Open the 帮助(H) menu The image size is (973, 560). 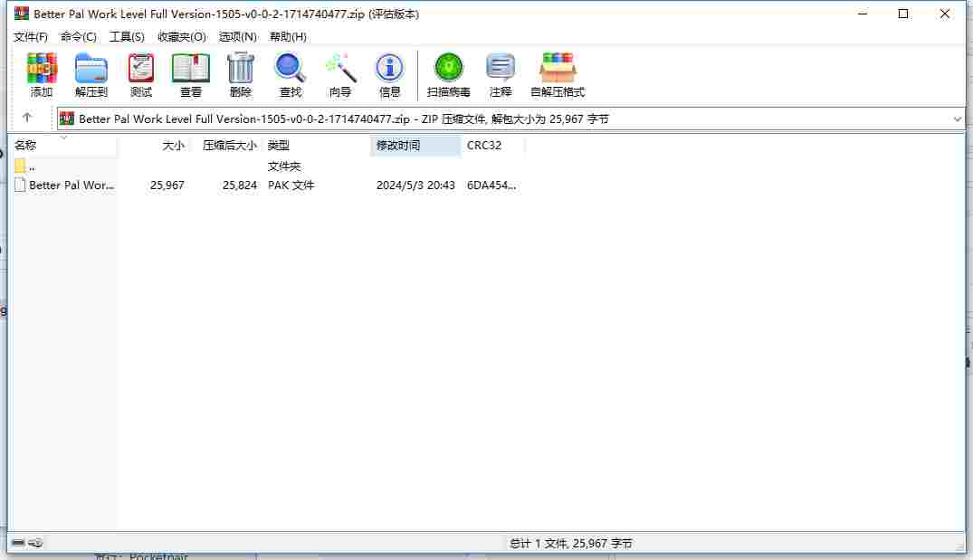288,36
